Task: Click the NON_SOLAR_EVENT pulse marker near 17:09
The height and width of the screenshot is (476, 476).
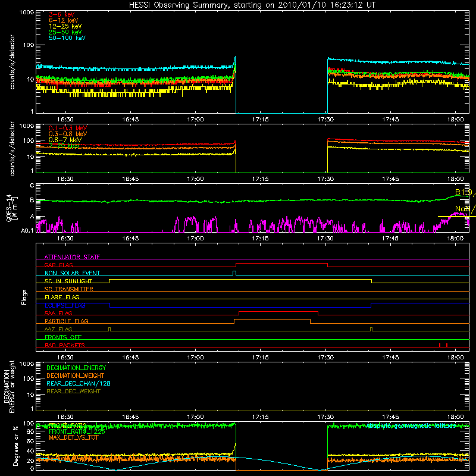Action: coord(234,273)
